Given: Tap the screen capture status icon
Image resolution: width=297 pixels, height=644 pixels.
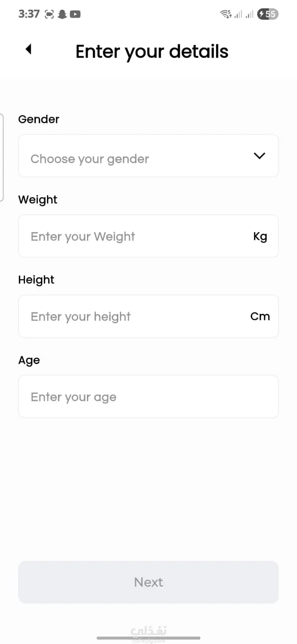Looking at the screenshot, I should pos(49,14).
